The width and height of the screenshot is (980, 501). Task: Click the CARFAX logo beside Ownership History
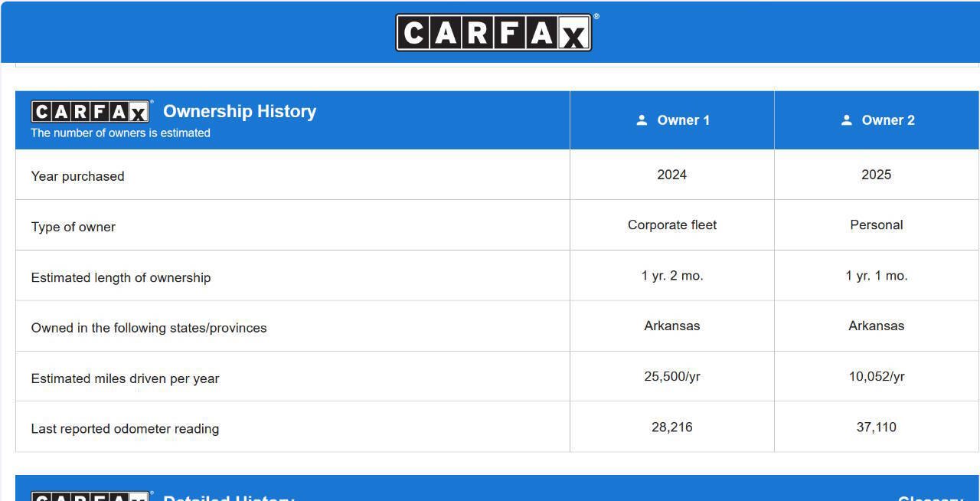coord(90,112)
